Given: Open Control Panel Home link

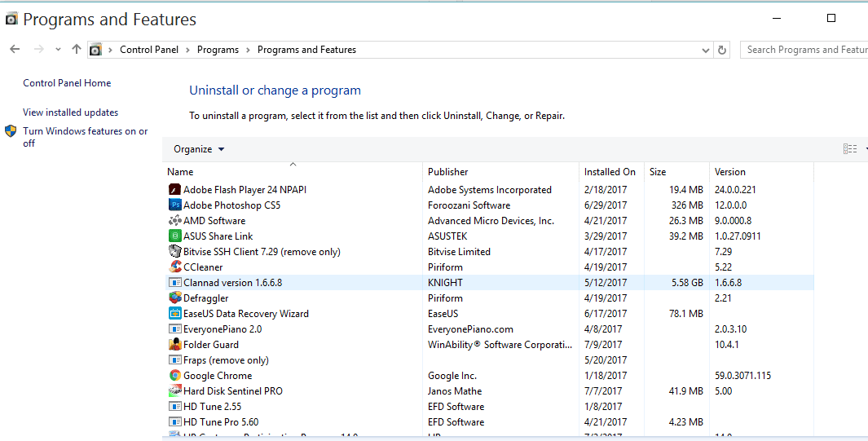Looking at the screenshot, I should [x=67, y=83].
